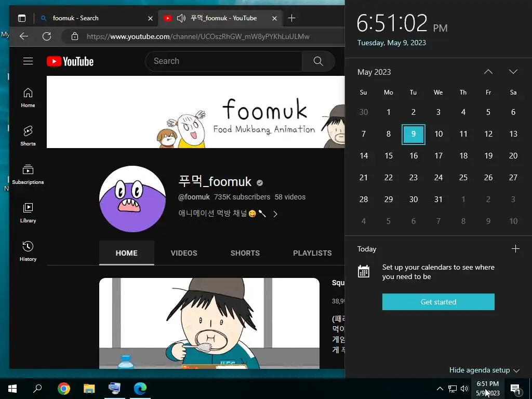This screenshot has height=399, width=532.
Task: Open the PLAYLISTS channel tab
Action: tap(312, 253)
